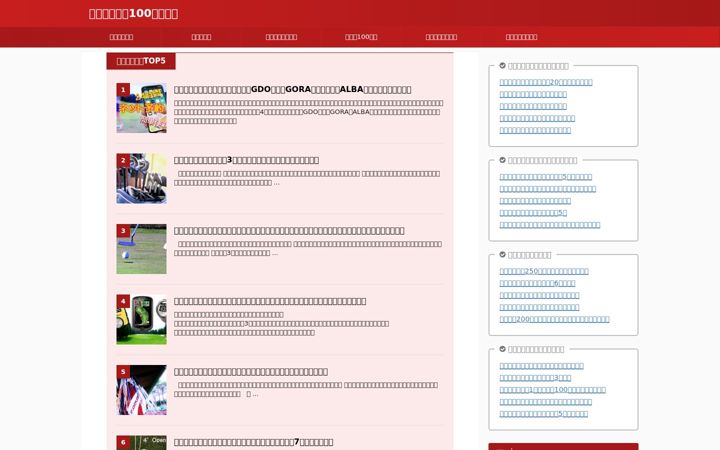This screenshot has width=720, height=450.
Task: Open the rank 6 headline containing number 7
Action: pos(253,442)
